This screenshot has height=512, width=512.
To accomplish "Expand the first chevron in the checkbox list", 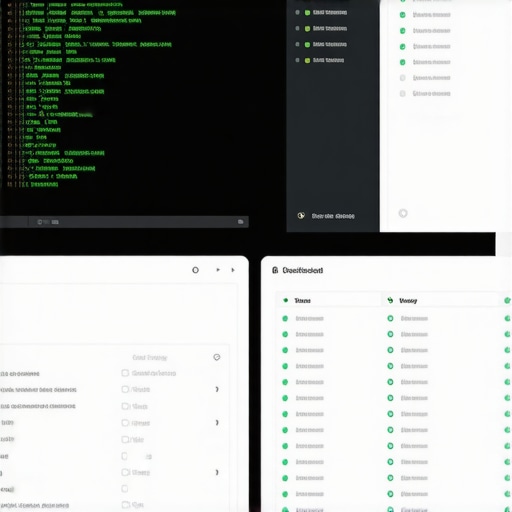I will pos(217,389).
